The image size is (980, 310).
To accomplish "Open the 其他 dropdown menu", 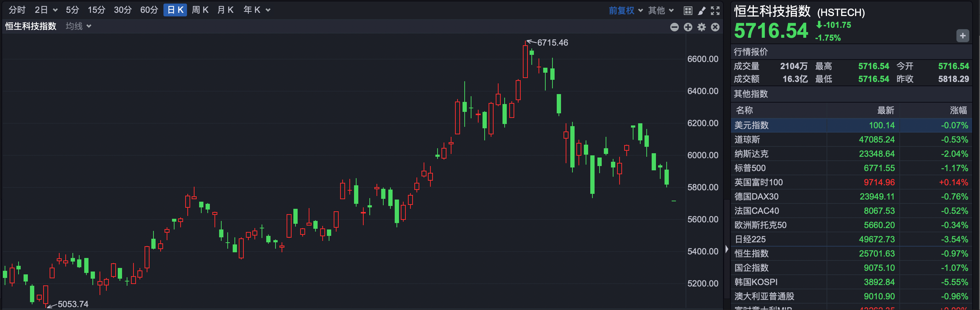I will tap(661, 11).
